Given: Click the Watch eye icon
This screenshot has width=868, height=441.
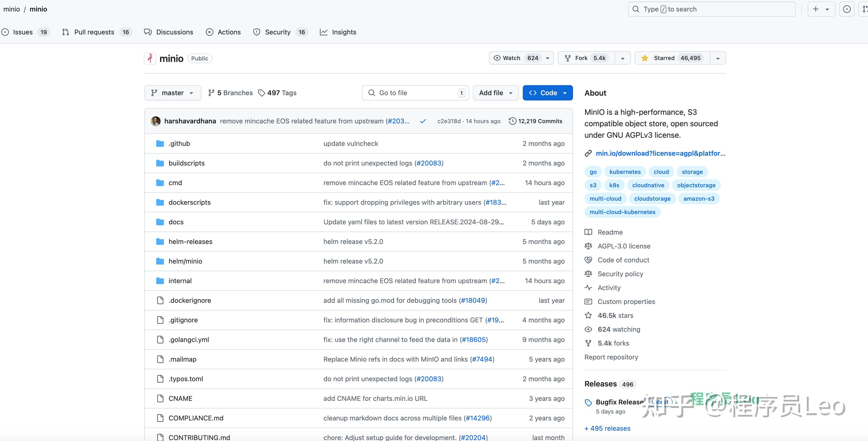Looking at the screenshot, I should (497, 58).
